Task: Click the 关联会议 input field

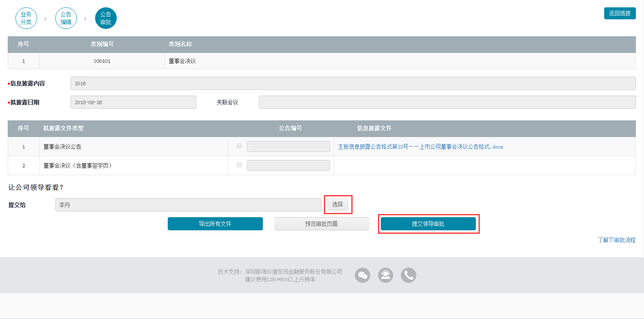Action: (x=447, y=102)
